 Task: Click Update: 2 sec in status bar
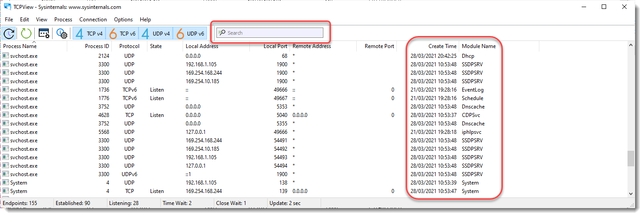pos(285,203)
